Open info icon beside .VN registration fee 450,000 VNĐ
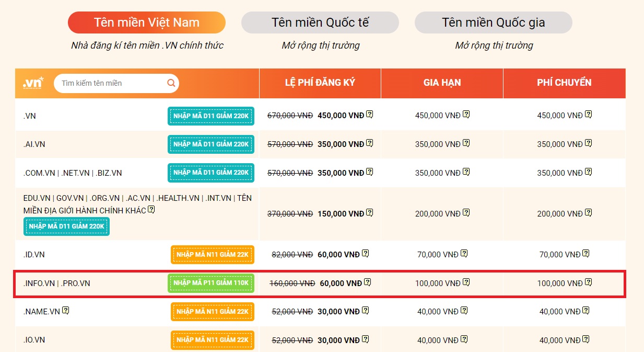Screen dimensions: 644x352 point(370,114)
